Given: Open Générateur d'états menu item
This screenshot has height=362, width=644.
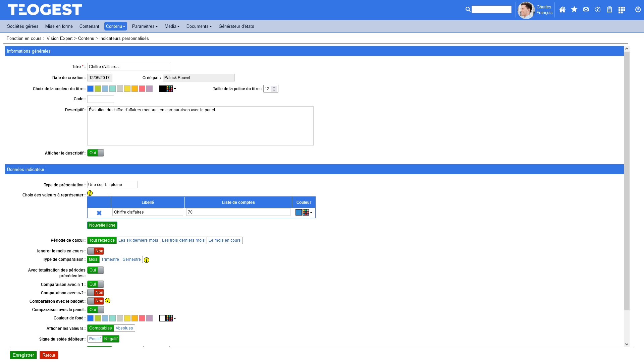Looking at the screenshot, I should click(236, 26).
